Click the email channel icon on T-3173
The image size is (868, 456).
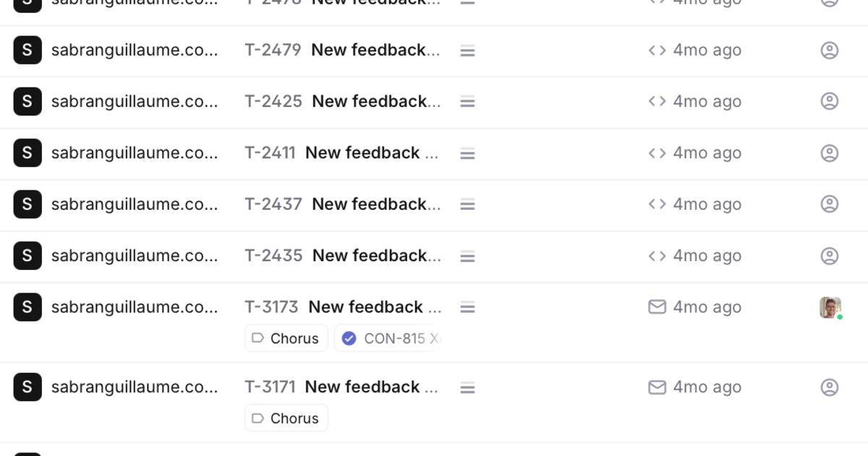(657, 307)
